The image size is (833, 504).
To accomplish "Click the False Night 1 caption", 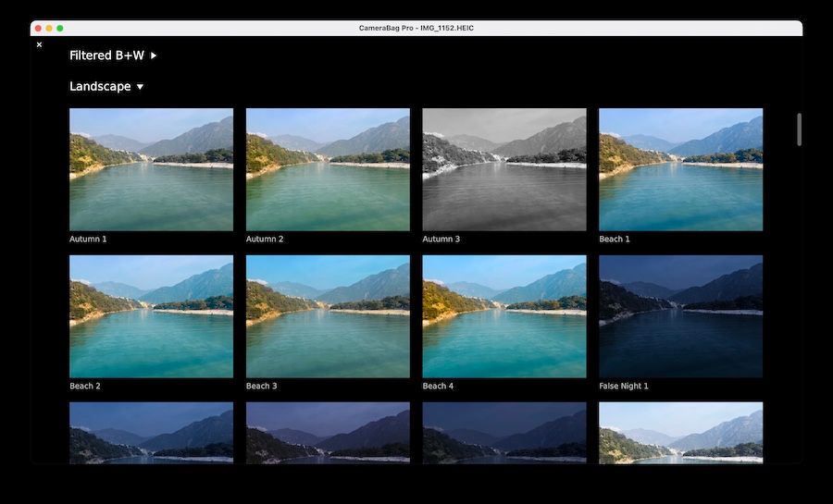I will [623, 387].
